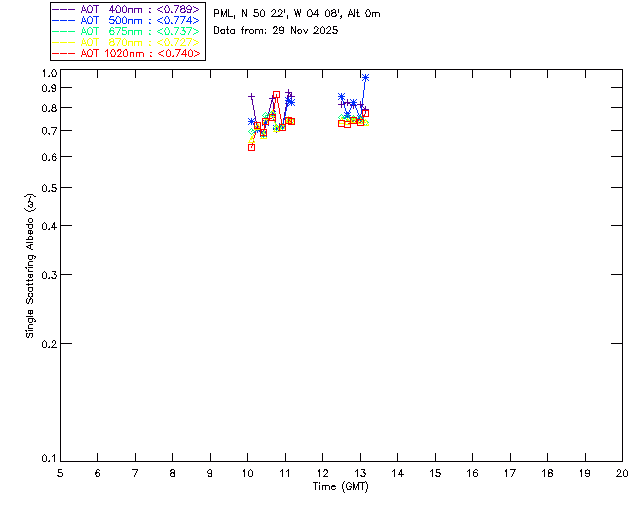Viewport: 640px width, 512px height.
Task: Click the x-axis tick label 16
Action: [x=473, y=473]
